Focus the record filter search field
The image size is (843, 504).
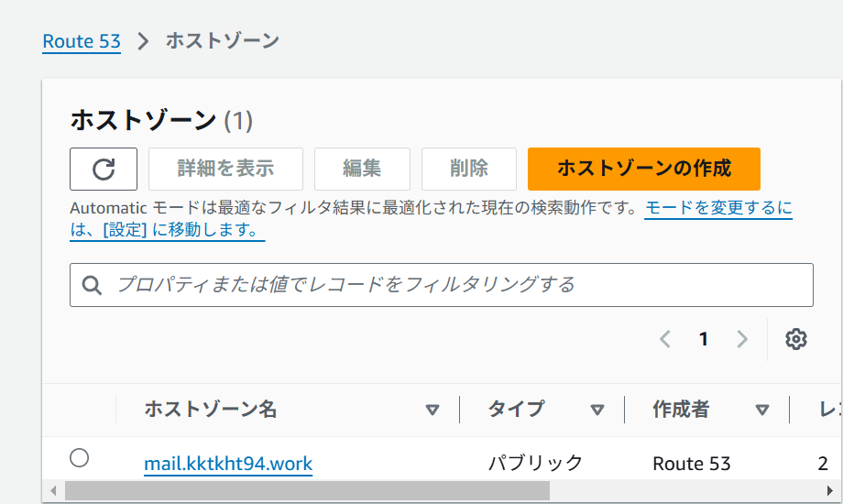click(x=442, y=285)
